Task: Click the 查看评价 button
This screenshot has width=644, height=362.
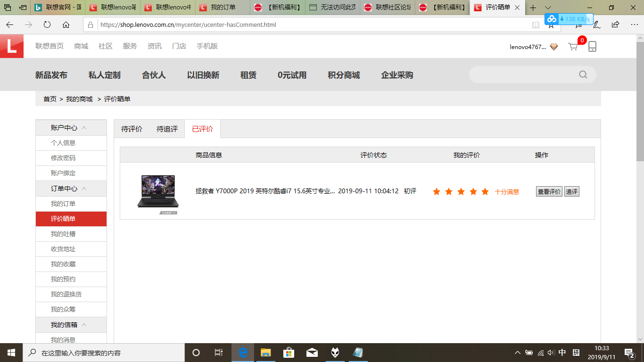Action: (549, 191)
